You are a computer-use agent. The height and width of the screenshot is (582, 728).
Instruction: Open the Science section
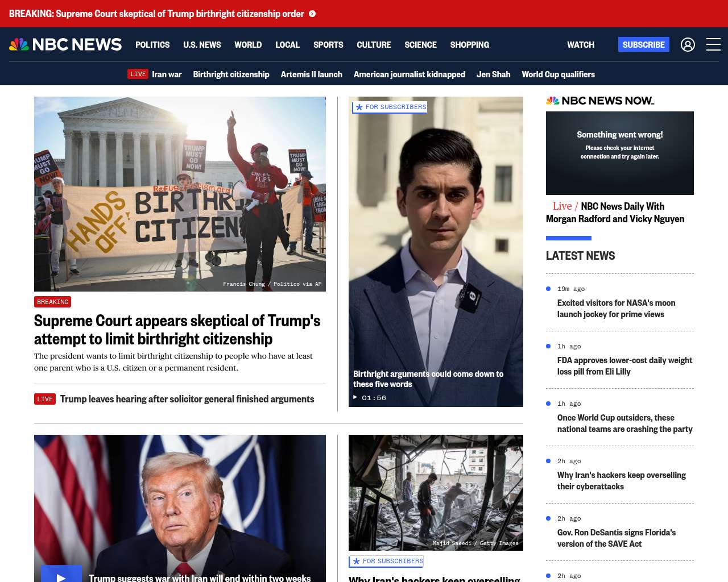[x=420, y=44]
